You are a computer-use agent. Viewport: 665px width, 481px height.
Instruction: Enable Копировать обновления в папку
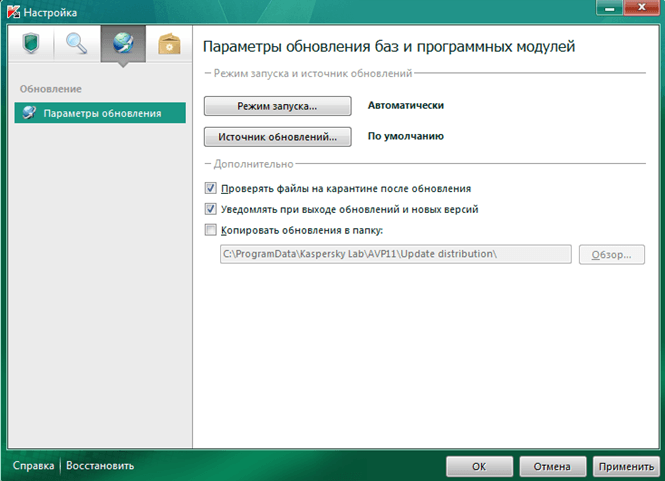point(210,231)
